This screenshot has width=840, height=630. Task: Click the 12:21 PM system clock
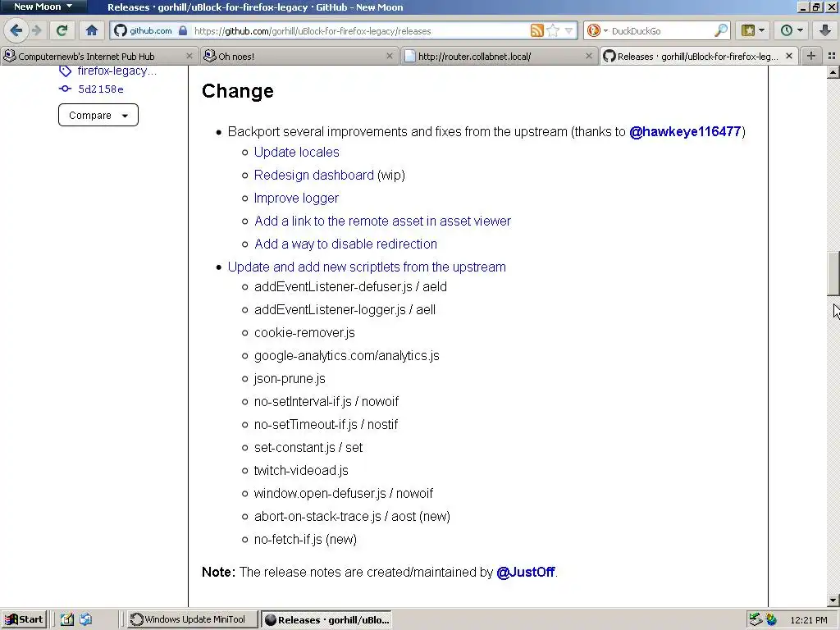[808, 620]
